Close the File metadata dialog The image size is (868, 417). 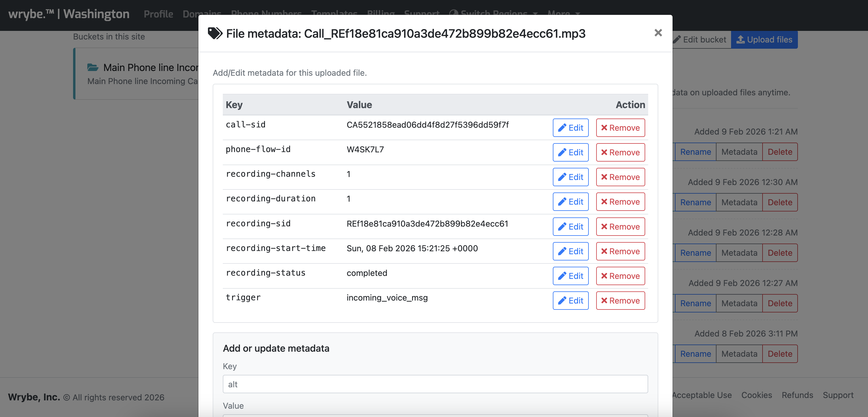point(658,33)
